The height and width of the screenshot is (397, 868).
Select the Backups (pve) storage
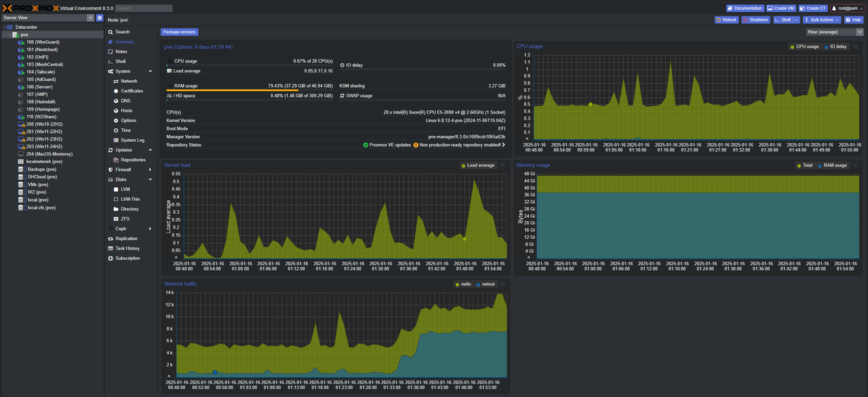coord(37,169)
